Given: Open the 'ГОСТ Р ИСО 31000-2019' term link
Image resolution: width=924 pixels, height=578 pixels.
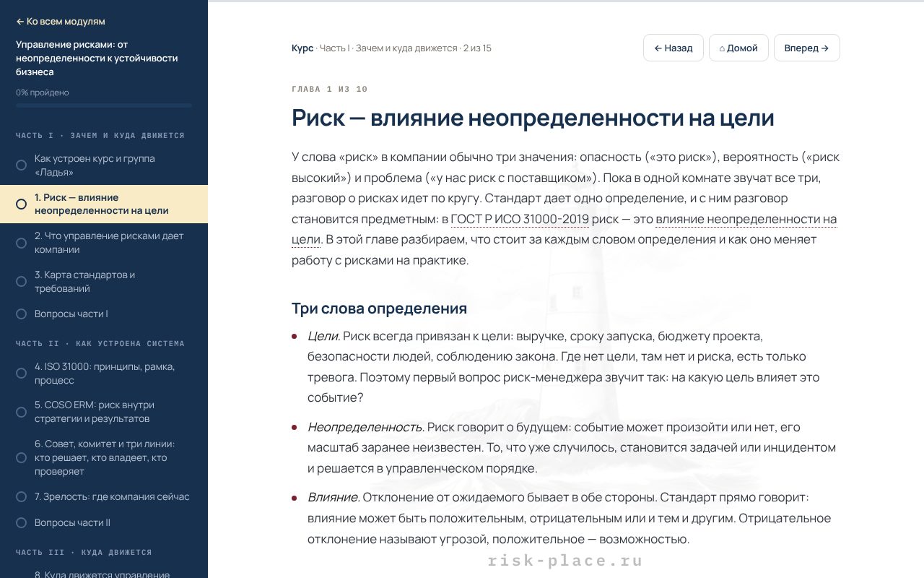Looking at the screenshot, I should 520,219.
